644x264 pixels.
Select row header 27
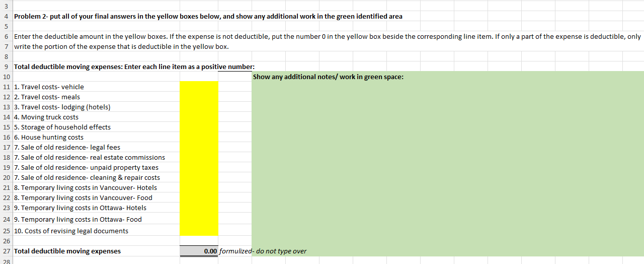(6, 251)
